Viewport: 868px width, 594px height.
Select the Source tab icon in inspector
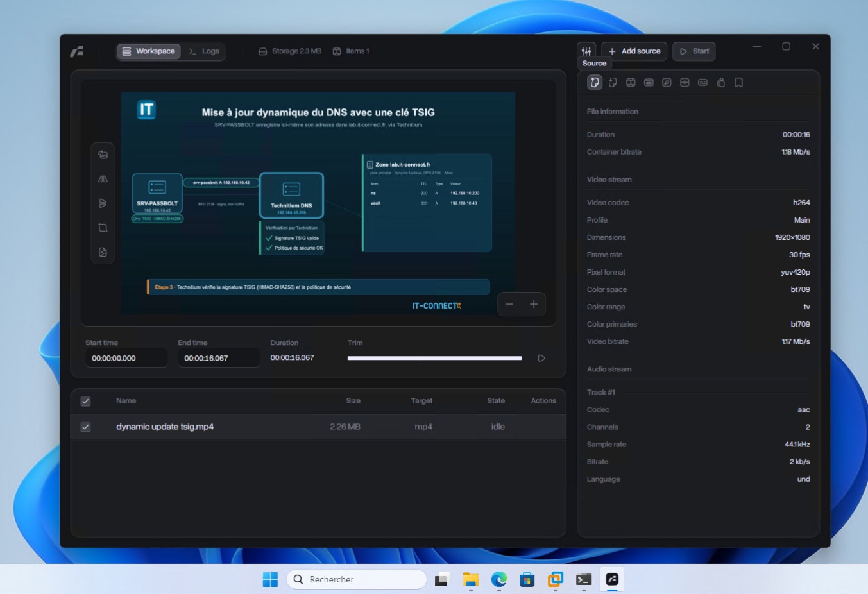click(595, 82)
